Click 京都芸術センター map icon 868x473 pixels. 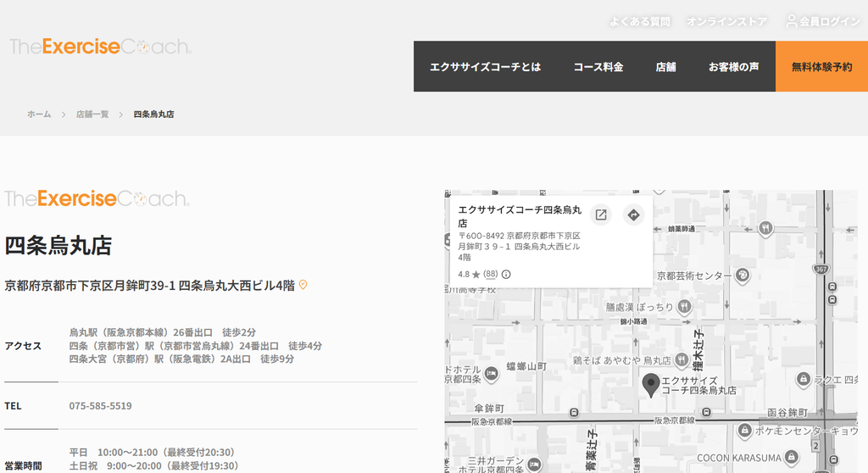coord(743,275)
